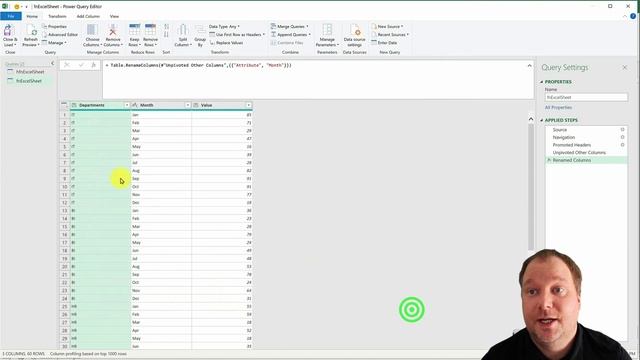Click the Month column data type icon
The width and height of the screenshot is (640, 360).
click(x=135, y=105)
